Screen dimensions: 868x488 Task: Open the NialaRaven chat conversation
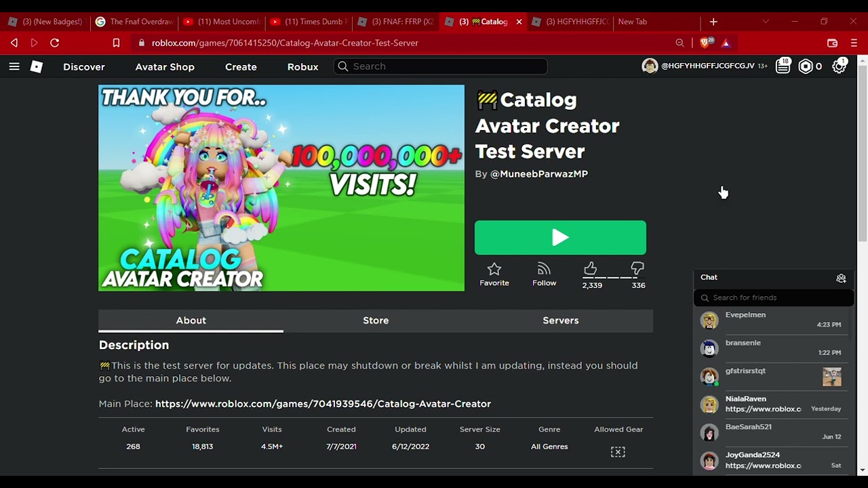tap(774, 404)
